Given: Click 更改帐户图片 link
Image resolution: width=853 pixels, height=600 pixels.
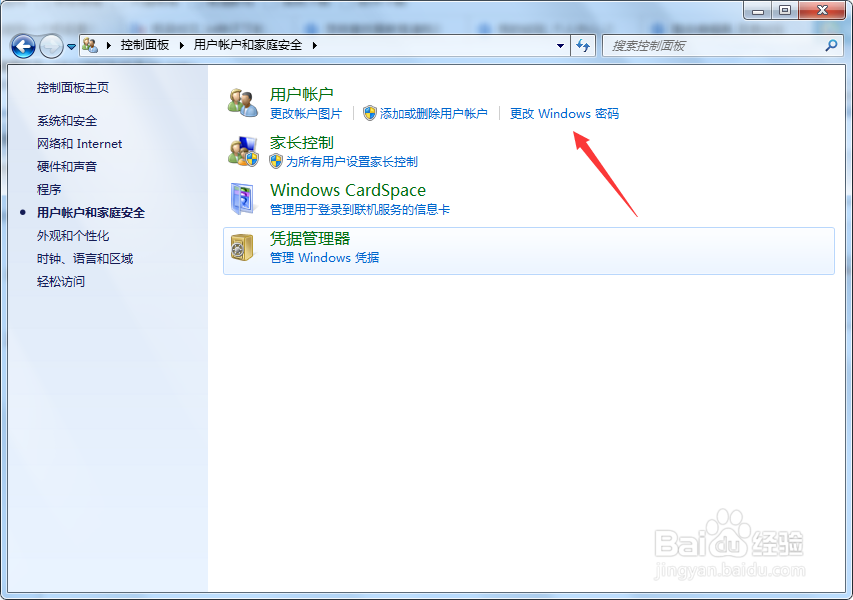Looking at the screenshot, I should click(x=306, y=114).
